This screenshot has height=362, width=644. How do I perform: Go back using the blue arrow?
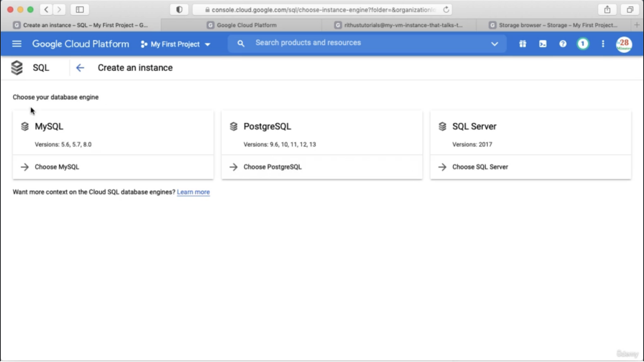click(x=80, y=68)
